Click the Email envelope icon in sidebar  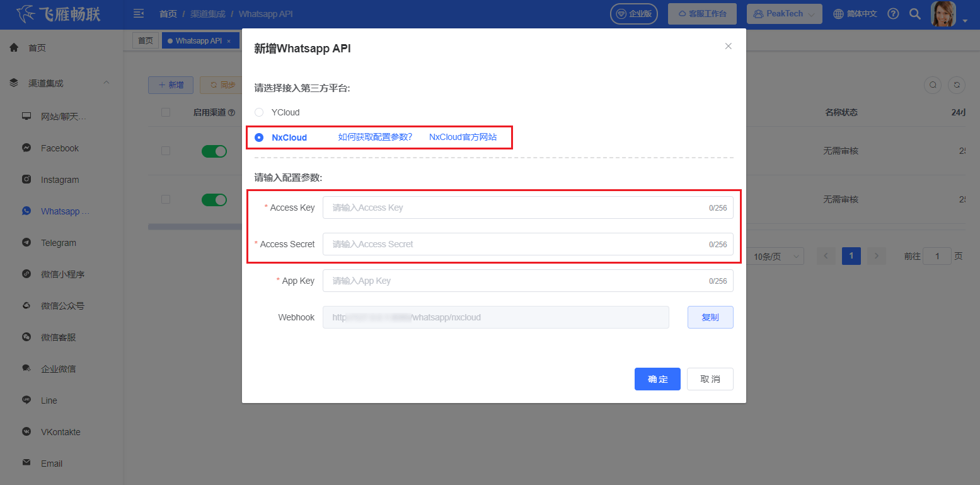coord(26,463)
